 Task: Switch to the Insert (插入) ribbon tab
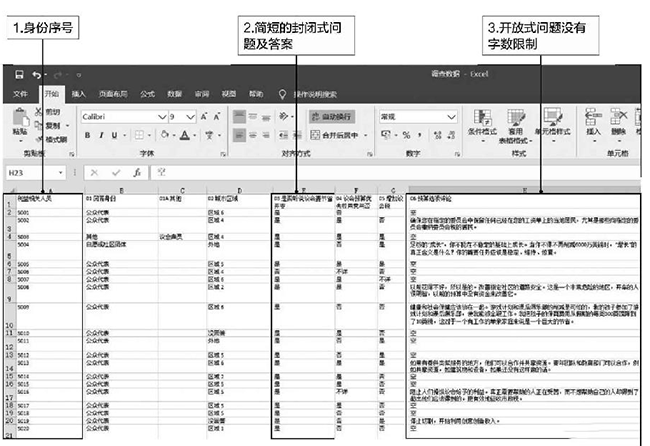78,94
